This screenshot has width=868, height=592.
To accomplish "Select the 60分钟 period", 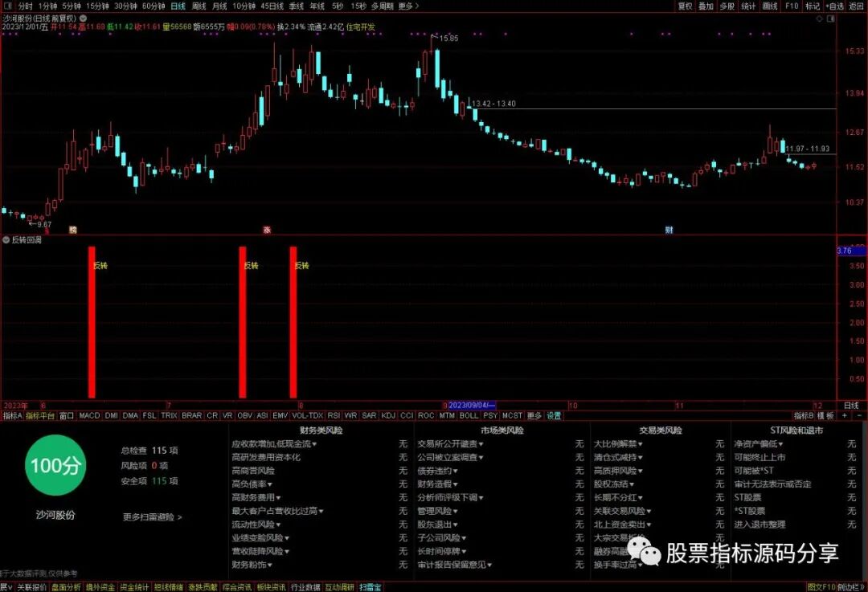I will click(154, 6).
